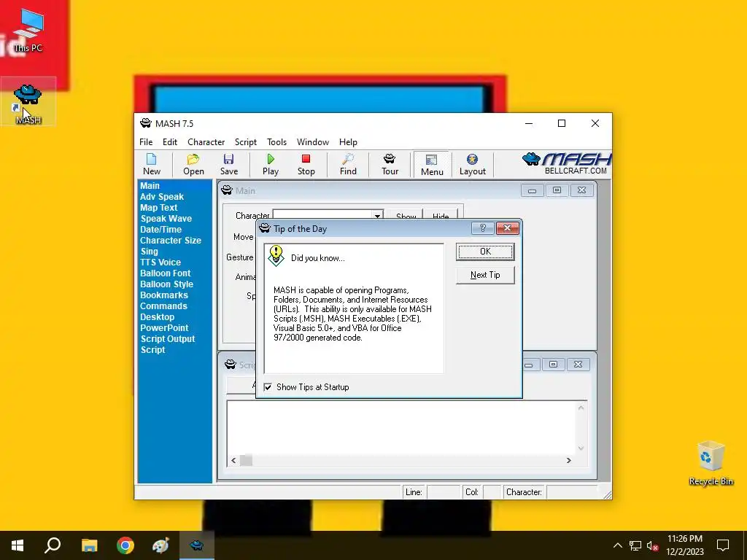The width and height of the screenshot is (747, 560).
Task: Go to Commands in the sidebar
Action: tap(163, 306)
